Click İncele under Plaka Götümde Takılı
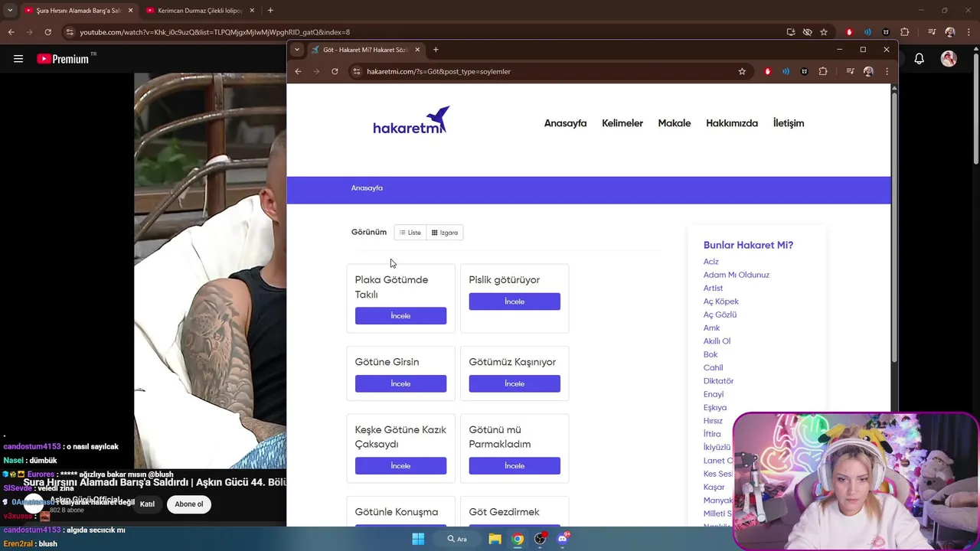Viewport: 980px width, 551px height. pos(400,316)
